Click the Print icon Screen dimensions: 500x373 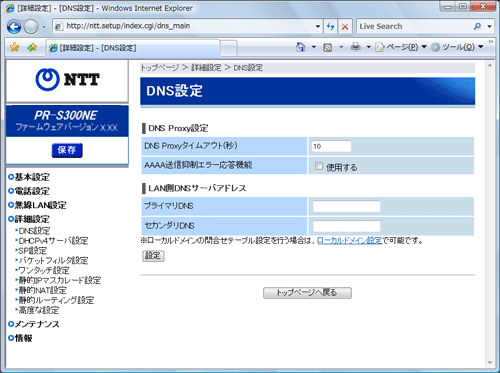coord(356,47)
